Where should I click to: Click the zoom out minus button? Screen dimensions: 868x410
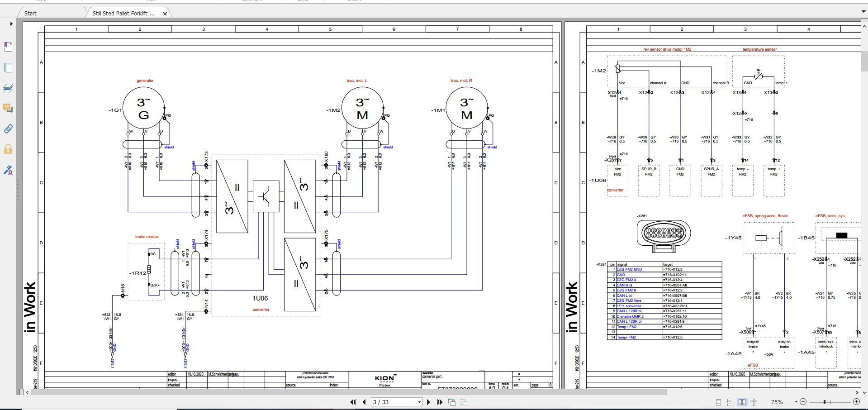pyautogui.click(x=803, y=402)
